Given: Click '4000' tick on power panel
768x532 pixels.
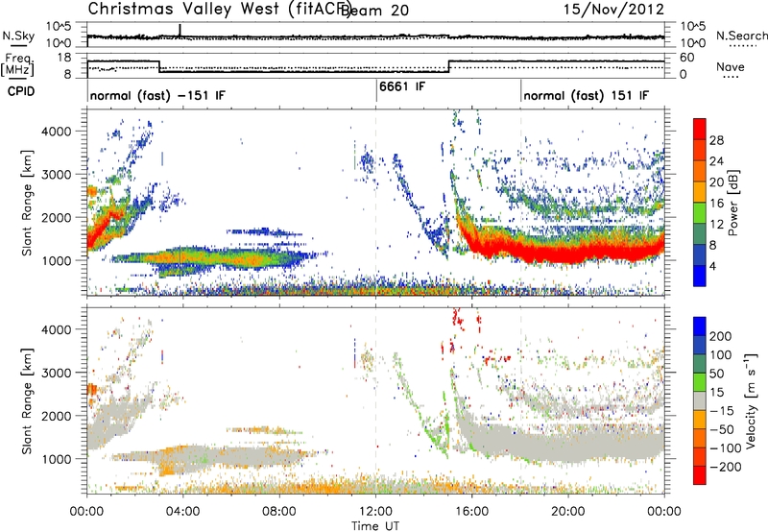Looking at the screenshot, I should click(56, 132).
